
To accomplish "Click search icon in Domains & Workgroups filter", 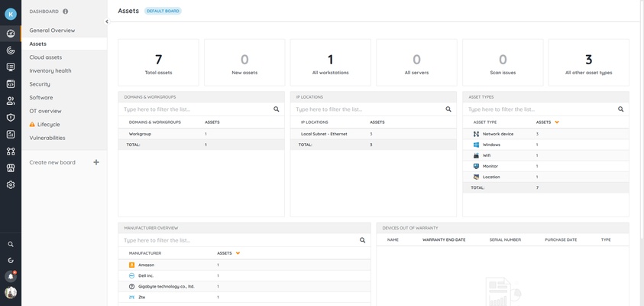I will tap(277, 109).
